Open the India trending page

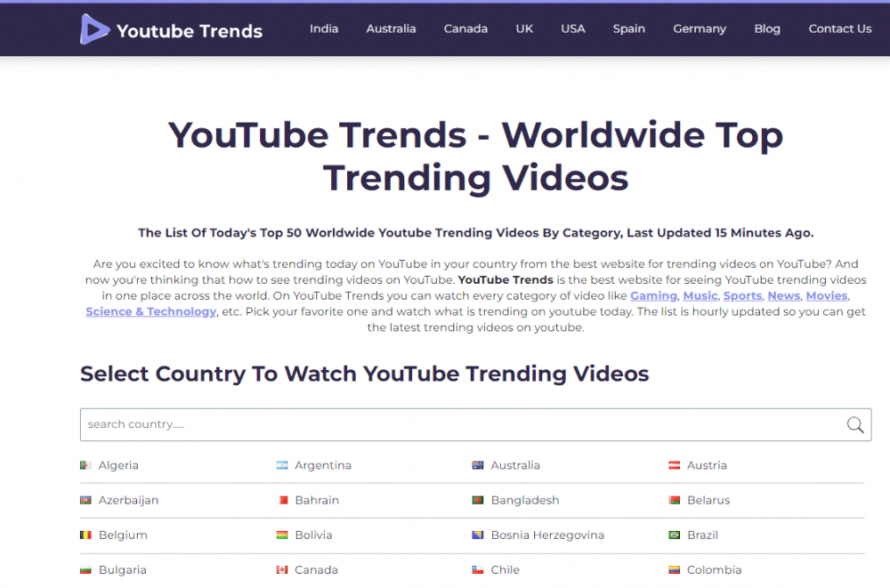pos(324,28)
